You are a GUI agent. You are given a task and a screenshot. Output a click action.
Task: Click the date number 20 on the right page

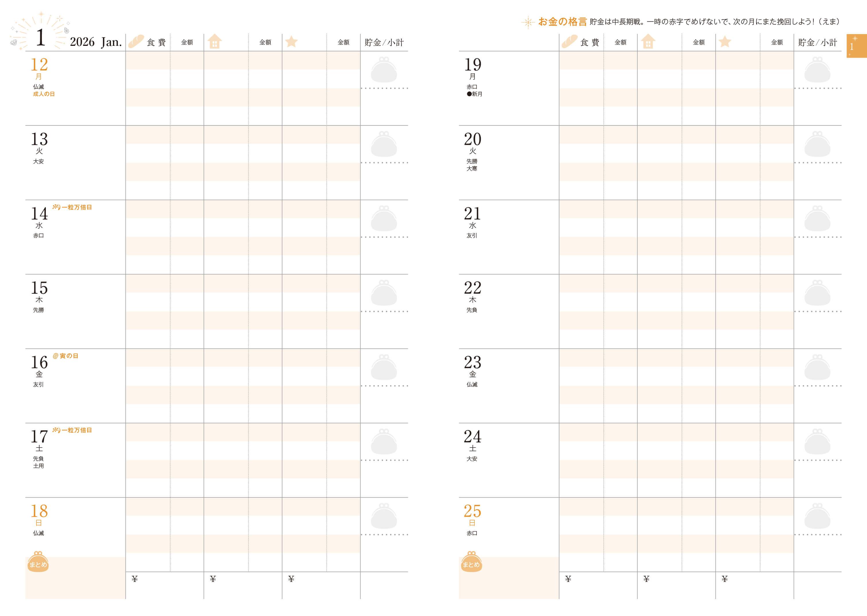coord(472,139)
